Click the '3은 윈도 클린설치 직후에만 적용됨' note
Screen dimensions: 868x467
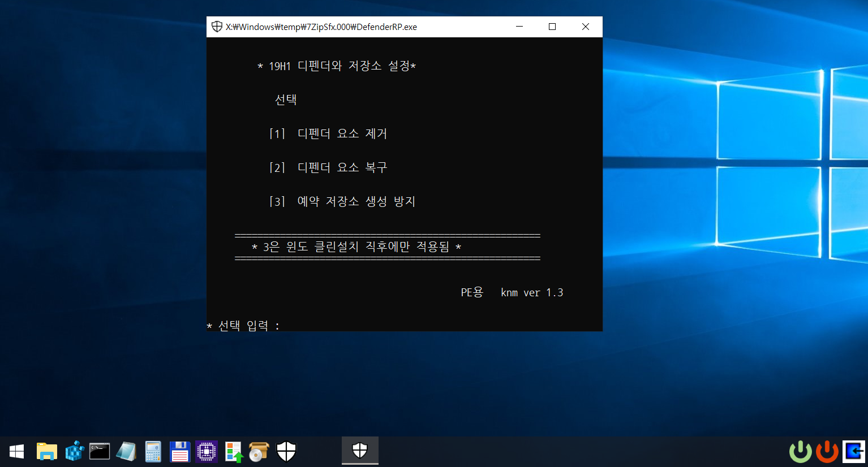[x=356, y=247]
